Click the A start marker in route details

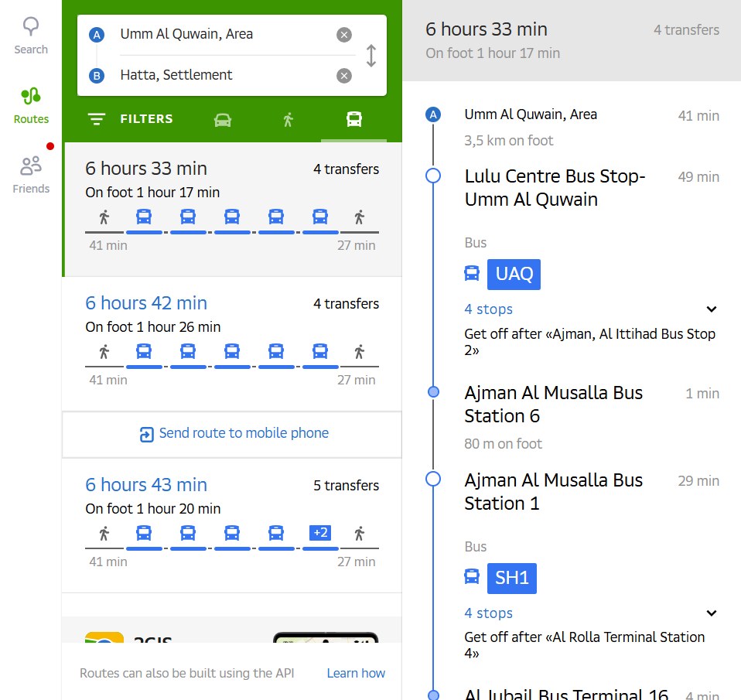coord(433,114)
